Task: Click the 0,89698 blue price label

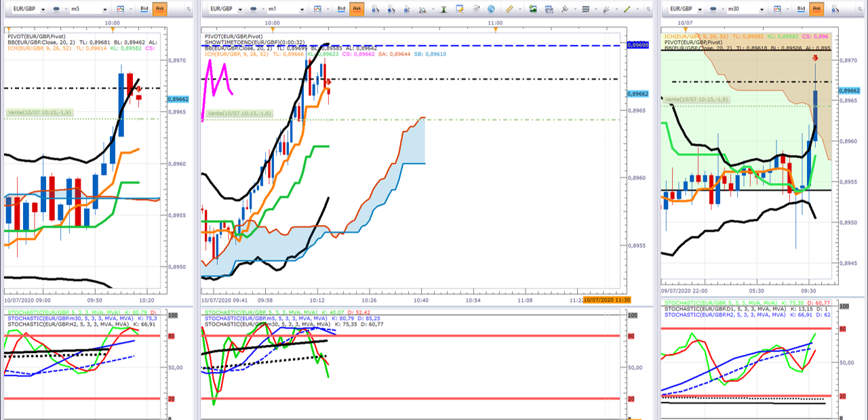Action: [x=637, y=44]
